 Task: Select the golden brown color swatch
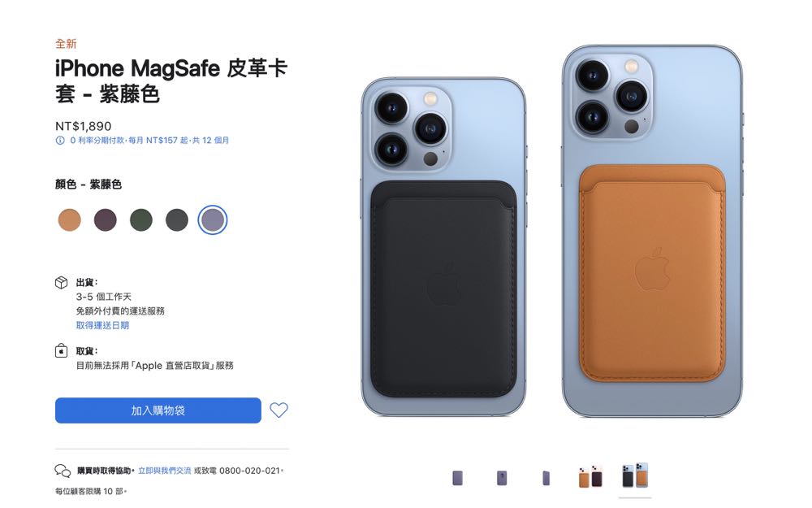coord(69,219)
